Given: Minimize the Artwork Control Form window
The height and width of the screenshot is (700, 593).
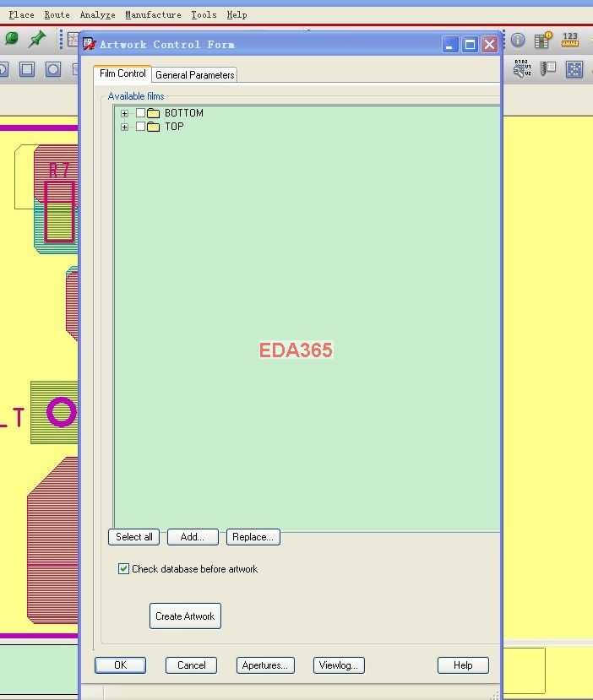Looking at the screenshot, I should tap(450, 45).
